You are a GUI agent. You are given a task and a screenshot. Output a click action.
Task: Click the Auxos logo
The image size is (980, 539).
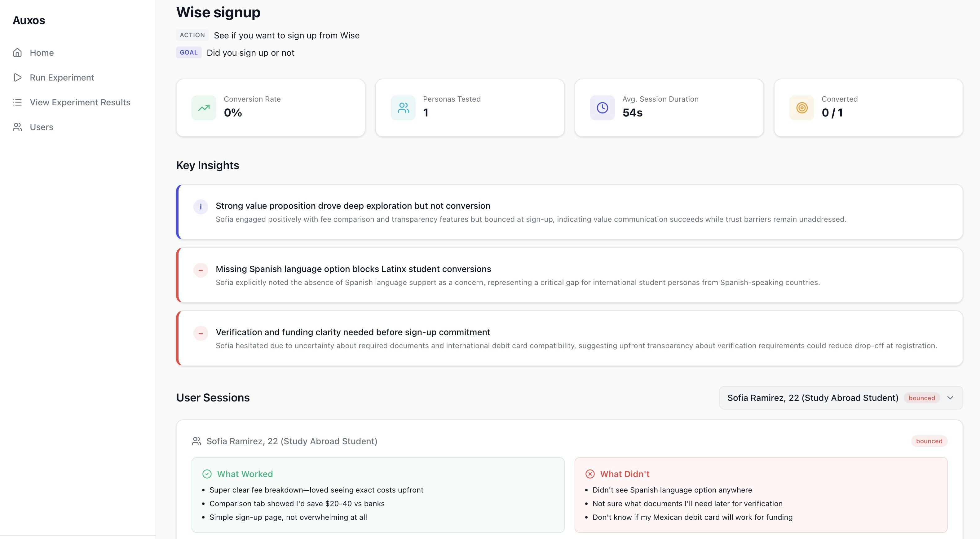[x=29, y=20]
